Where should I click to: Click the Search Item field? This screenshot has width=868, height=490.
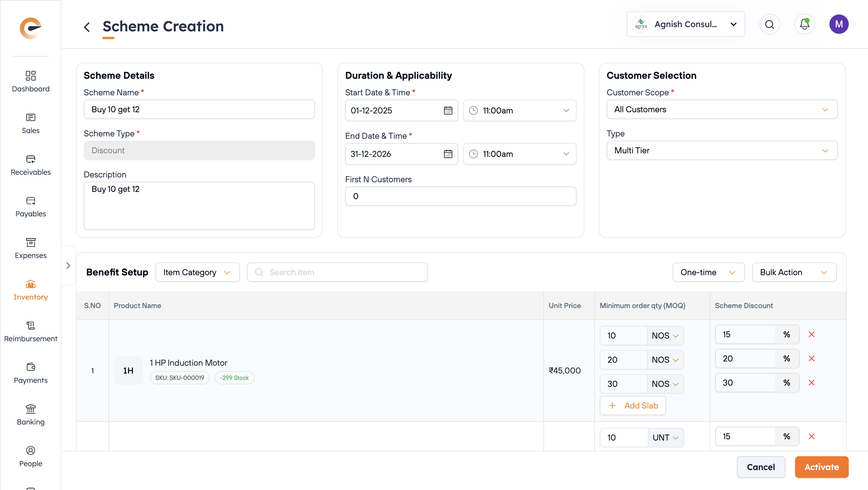[337, 272]
